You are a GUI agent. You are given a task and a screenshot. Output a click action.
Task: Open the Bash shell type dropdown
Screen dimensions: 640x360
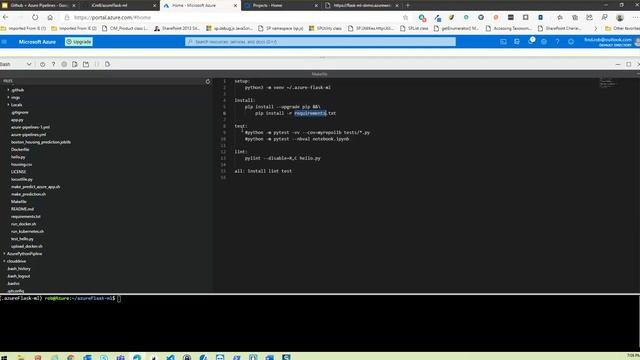[16, 64]
